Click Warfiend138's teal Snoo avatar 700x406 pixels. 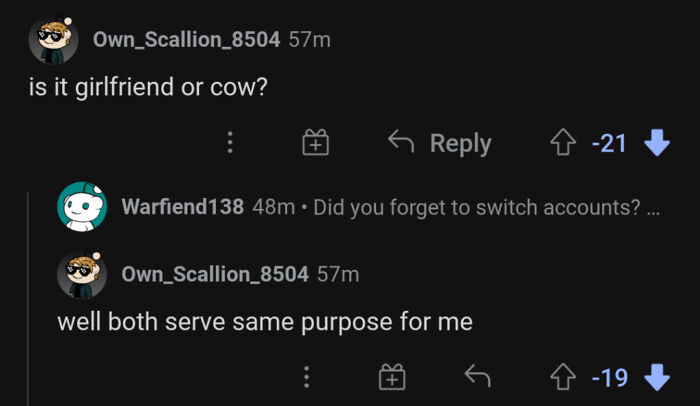82,206
